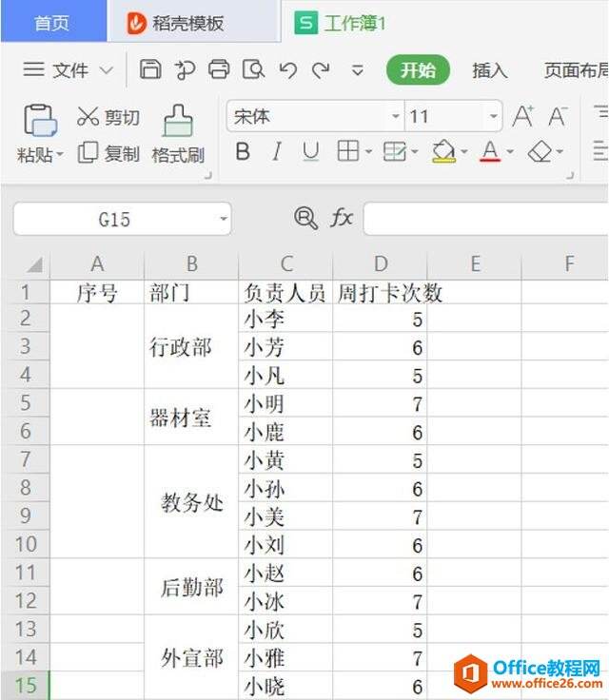Apply the yellow fill color
Screen dimensions: 609x700
coord(443,152)
